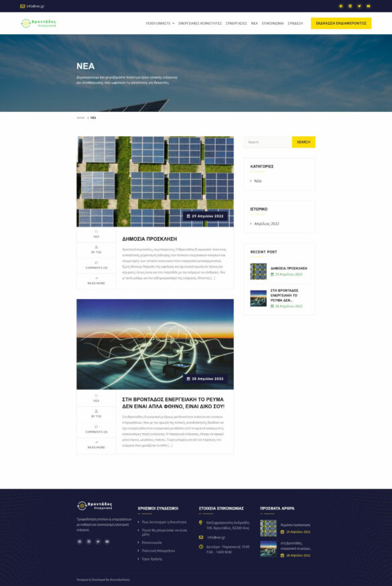This screenshot has width=392, height=586.
Task: Open the ΕΠΙΚΟΙΝΩΝΙΑ navigation menu item
Action: coord(273,23)
